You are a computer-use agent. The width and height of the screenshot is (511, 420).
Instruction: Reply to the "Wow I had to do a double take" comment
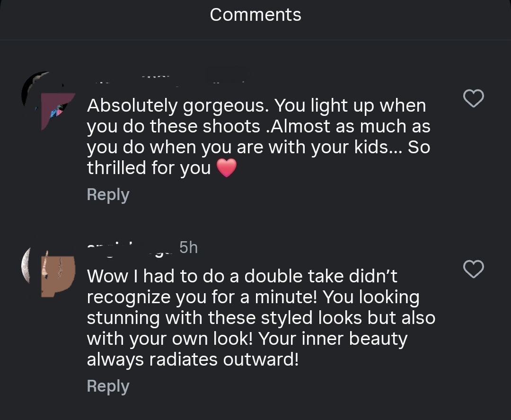point(108,386)
